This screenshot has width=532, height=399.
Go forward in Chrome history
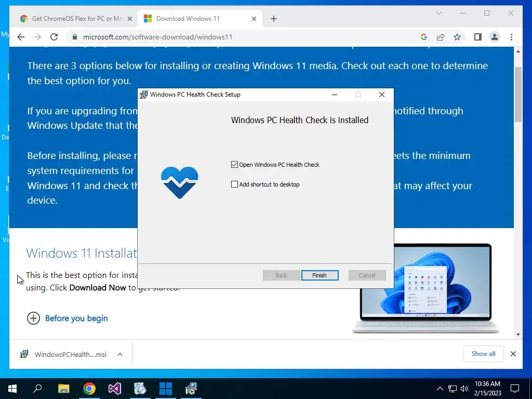(37, 37)
